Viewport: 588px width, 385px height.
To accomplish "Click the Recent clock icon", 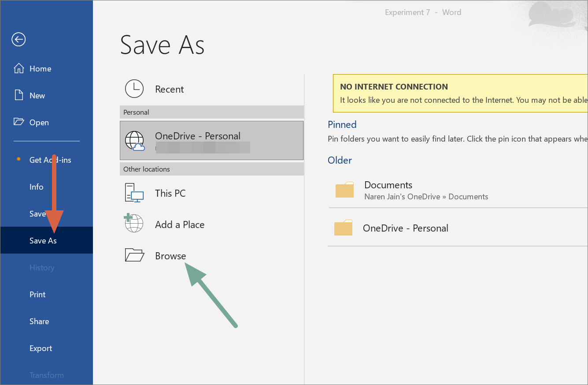I will click(x=134, y=89).
